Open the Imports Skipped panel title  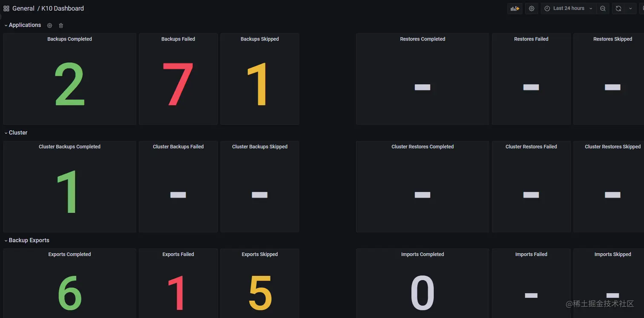[x=612, y=255]
